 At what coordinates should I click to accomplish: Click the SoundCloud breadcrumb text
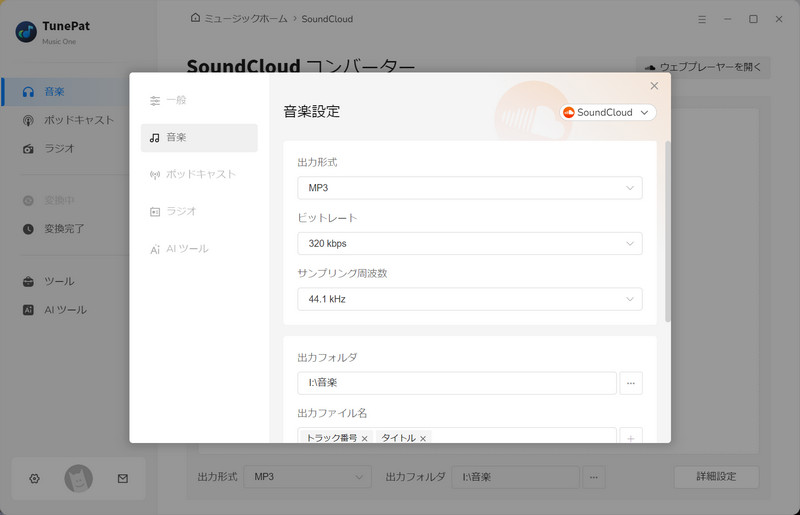327,19
